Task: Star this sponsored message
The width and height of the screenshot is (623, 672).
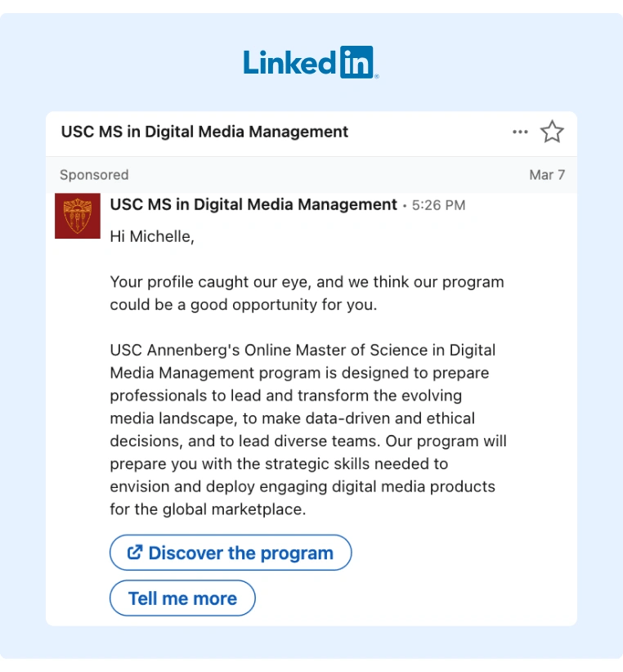Action: (x=553, y=132)
